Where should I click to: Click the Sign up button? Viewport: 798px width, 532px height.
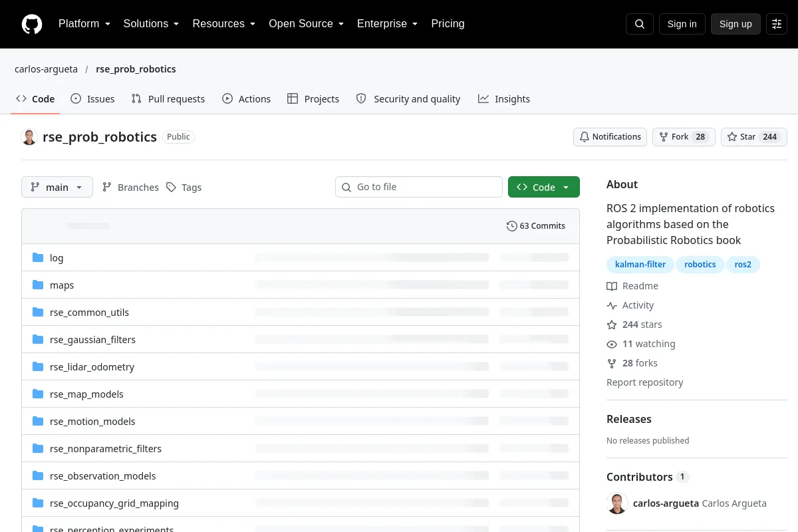pos(735,24)
